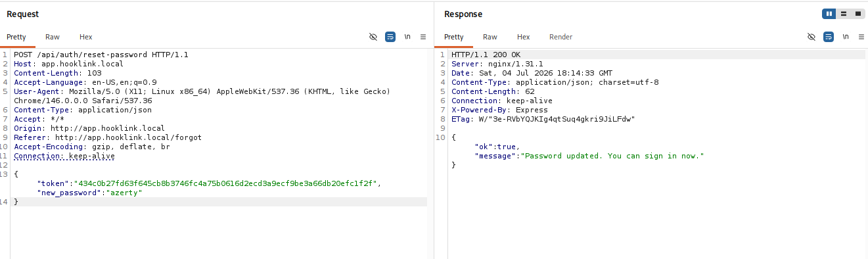The width and height of the screenshot is (868, 259).
Task: Click the POST /api/auth/reset-password request line
Action: (101, 55)
